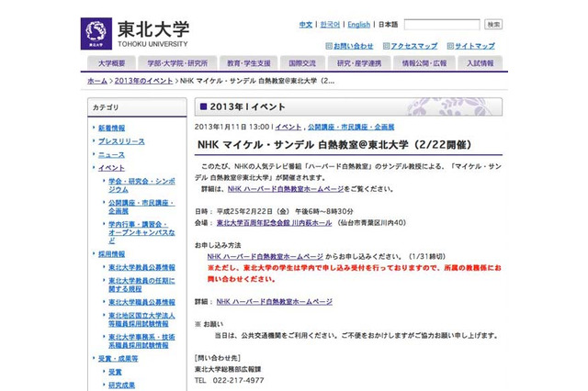The image size is (588, 391).
Task: Click the 検索 search button
Action: pyautogui.click(x=493, y=25)
